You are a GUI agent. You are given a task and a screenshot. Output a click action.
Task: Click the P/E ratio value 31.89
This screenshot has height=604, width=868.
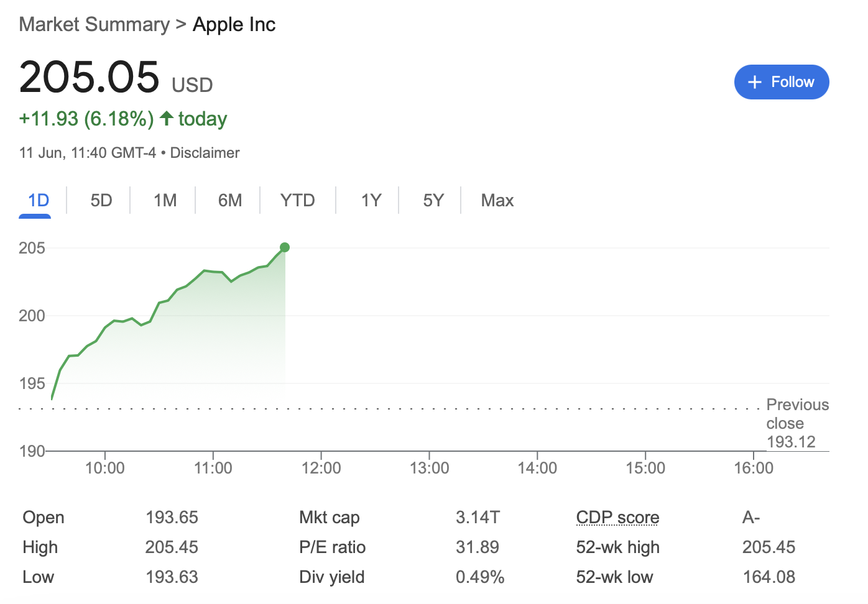[478, 547]
